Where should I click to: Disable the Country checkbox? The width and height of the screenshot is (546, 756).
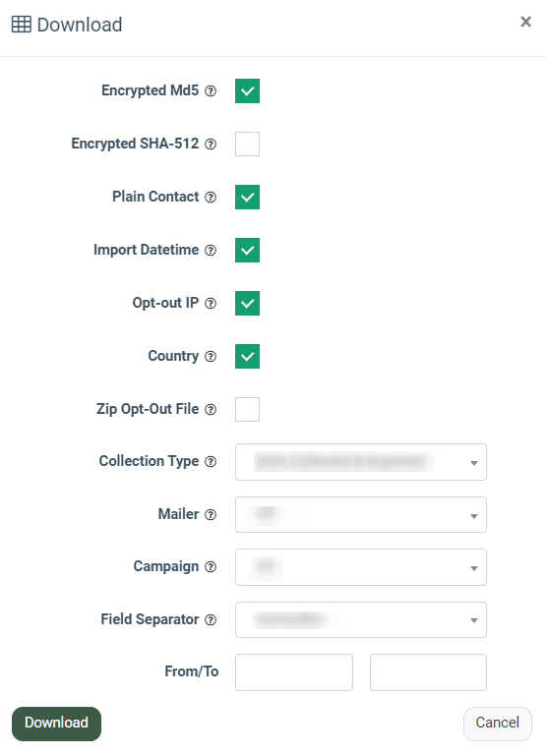[248, 356]
